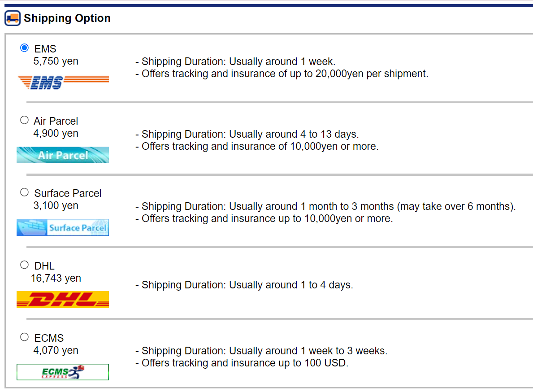Click the ECMS option label text
Screen dimensions: 533x392
click(49, 338)
